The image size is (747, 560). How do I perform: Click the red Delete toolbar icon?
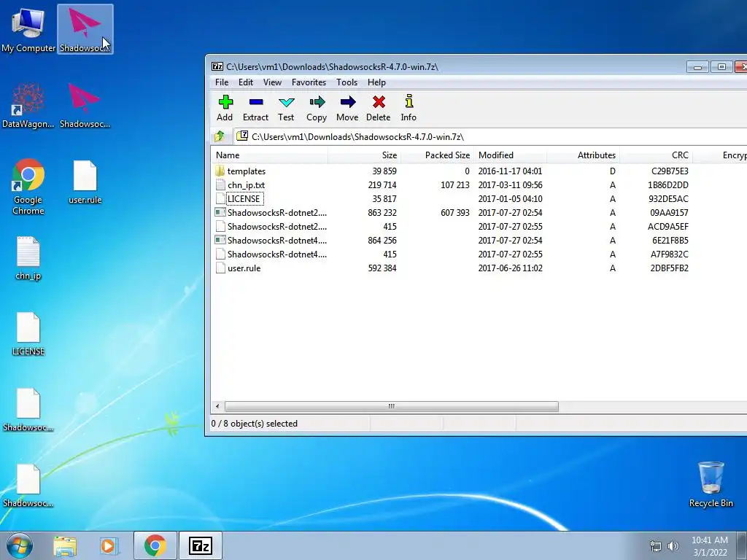[x=379, y=108]
